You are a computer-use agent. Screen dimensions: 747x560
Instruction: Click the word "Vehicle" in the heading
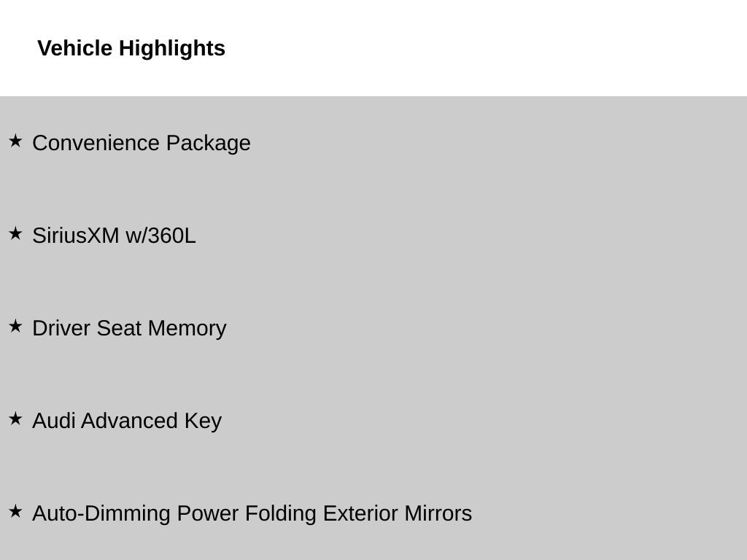coord(75,48)
